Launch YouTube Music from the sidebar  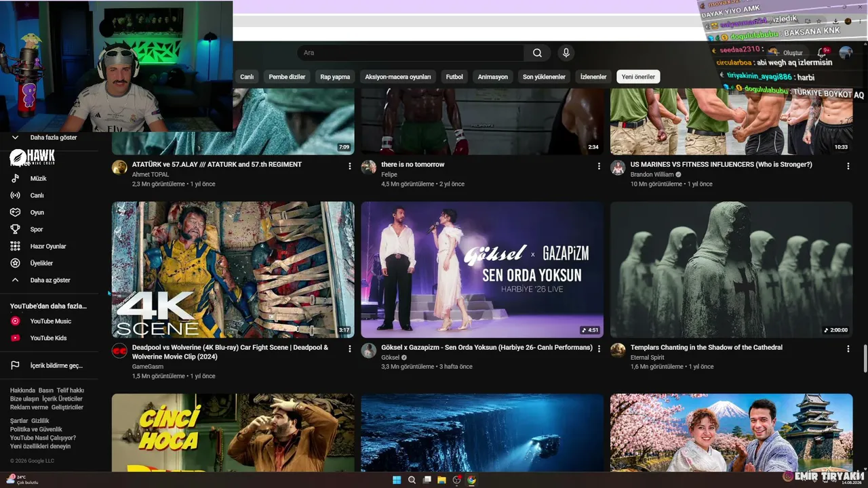pyautogui.click(x=50, y=321)
